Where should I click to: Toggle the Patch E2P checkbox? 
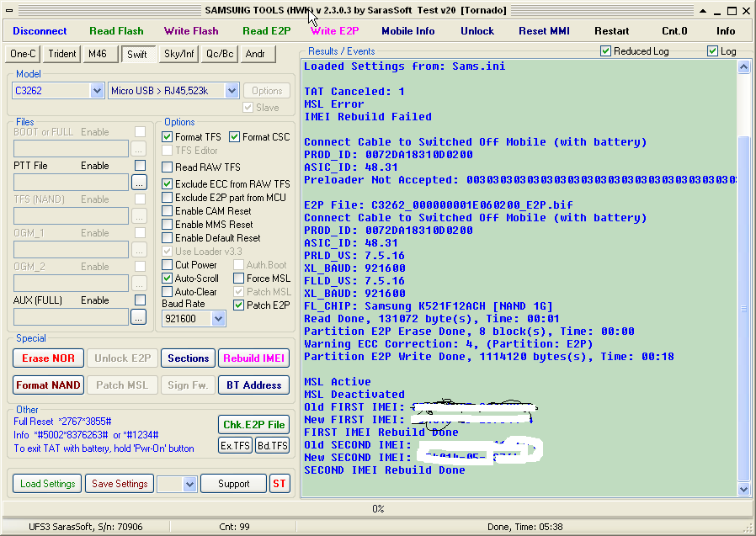[238, 305]
